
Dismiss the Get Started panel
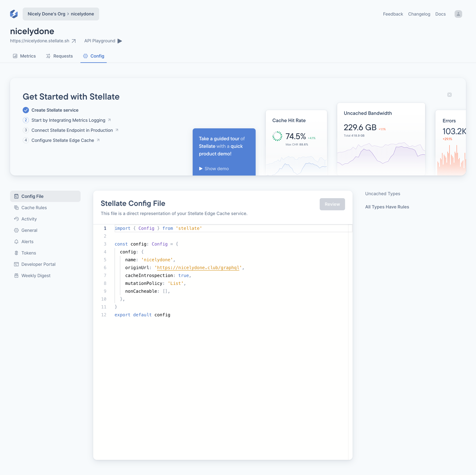[x=449, y=95]
